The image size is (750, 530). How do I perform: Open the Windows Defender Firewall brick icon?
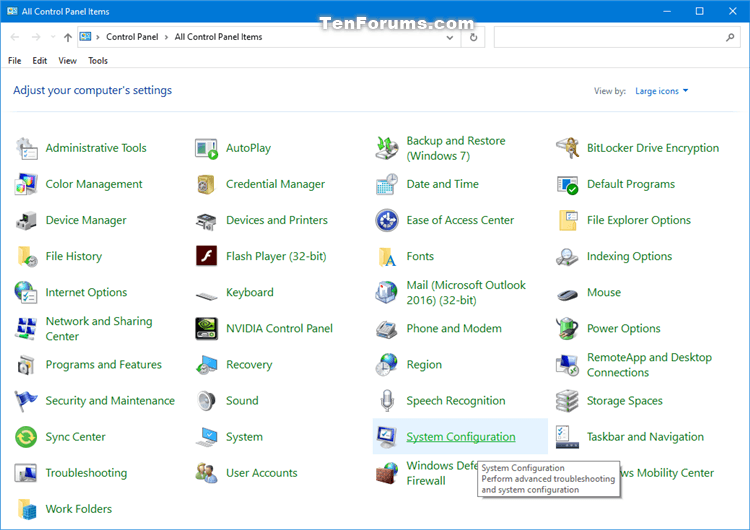coord(387,473)
